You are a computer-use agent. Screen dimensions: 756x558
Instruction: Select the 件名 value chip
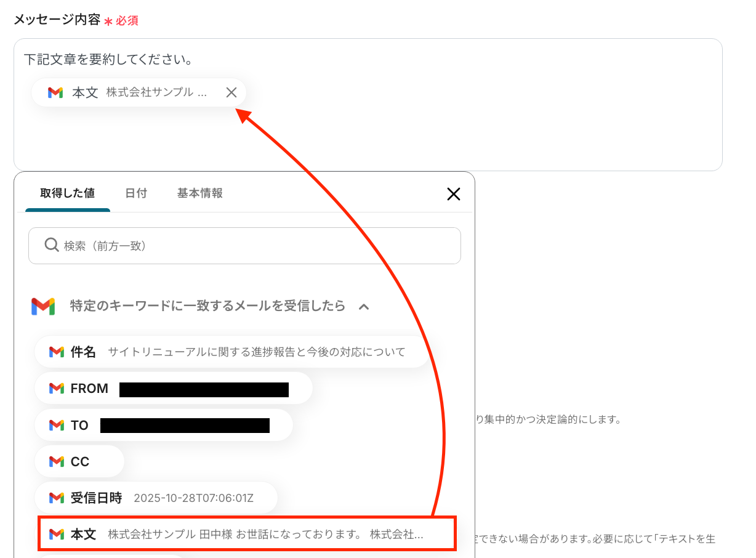tap(231, 352)
